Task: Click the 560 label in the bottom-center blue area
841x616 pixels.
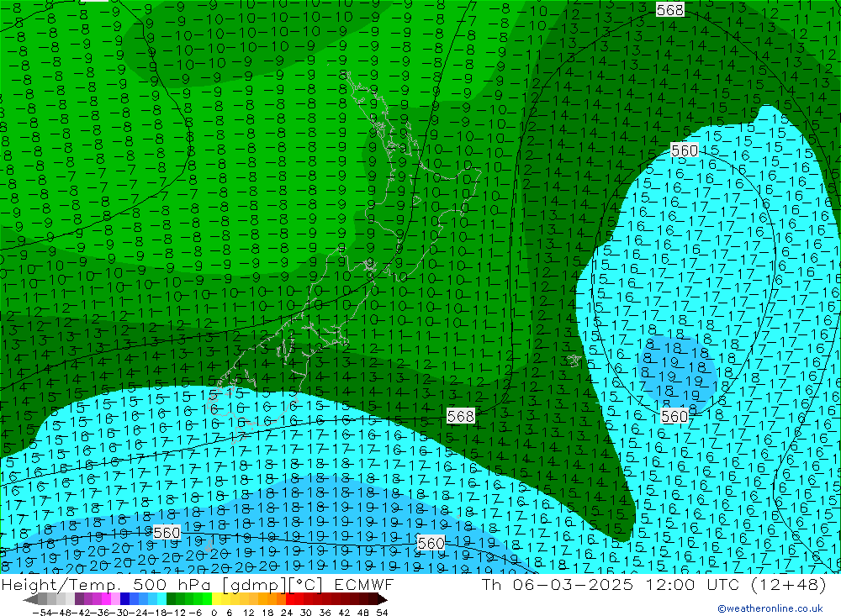Action: (431, 543)
